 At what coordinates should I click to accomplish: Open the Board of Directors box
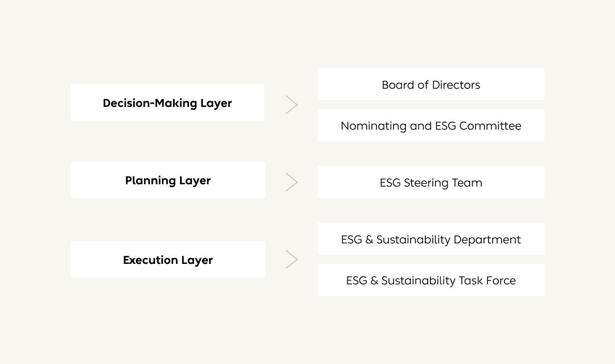click(430, 84)
